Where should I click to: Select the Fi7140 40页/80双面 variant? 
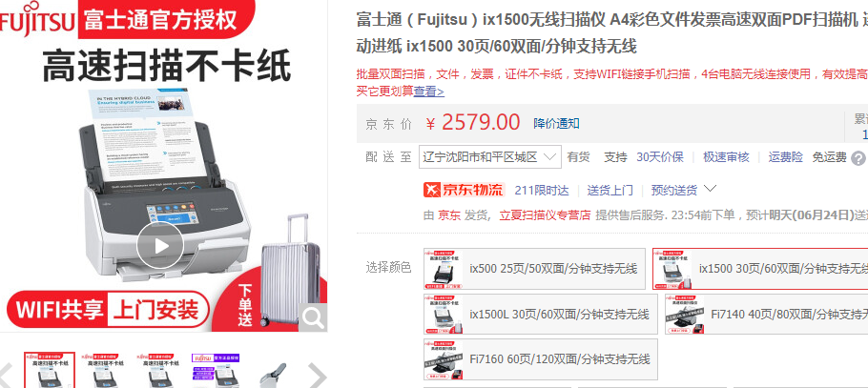(x=766, y=315)
